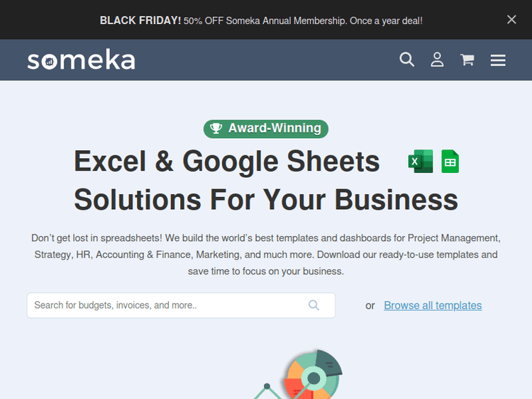Click the line chart node illustration
Image resolution: width=532 pixels, height=399 pixels.
point(267,388)
